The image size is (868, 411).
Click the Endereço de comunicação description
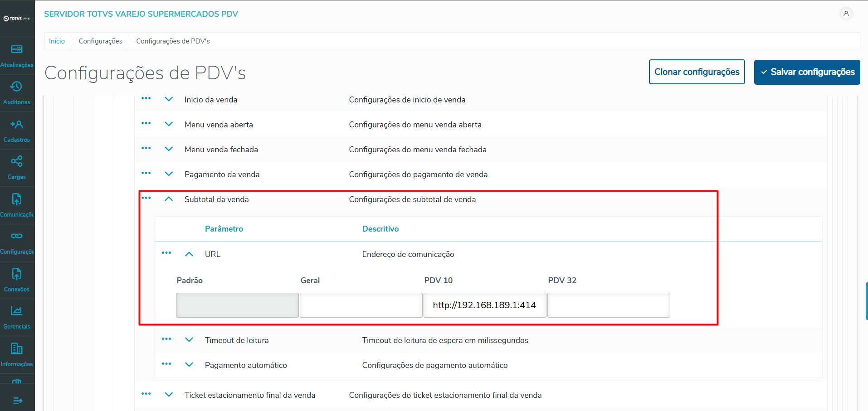pos(408,254)
